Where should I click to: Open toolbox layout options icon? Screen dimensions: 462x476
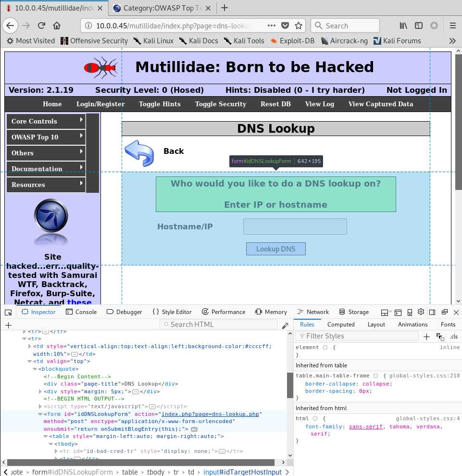click(x=385, y=313)
